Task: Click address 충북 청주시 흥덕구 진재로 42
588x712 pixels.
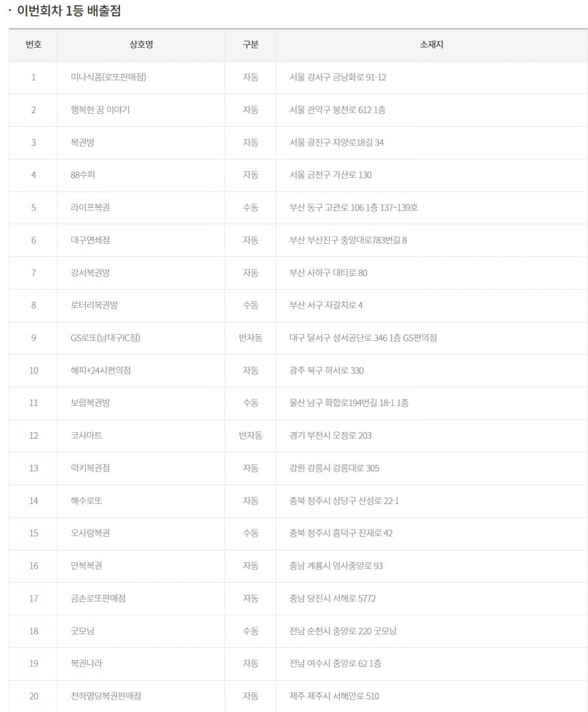Action: click(341, 533)
